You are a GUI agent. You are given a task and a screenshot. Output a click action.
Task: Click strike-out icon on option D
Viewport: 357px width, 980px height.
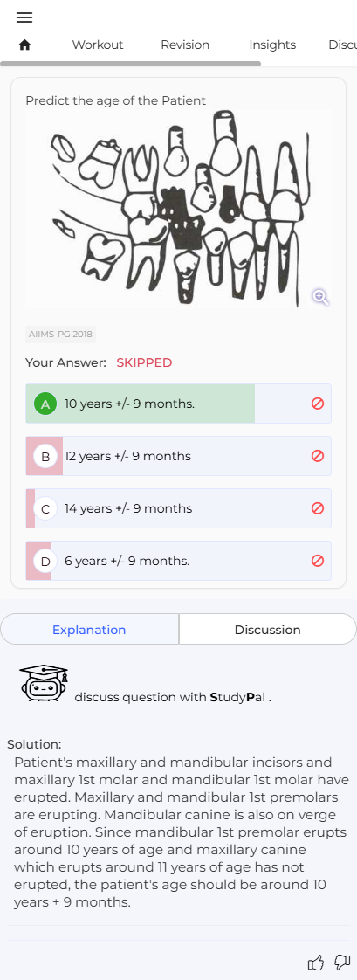(x=317, y=562)
